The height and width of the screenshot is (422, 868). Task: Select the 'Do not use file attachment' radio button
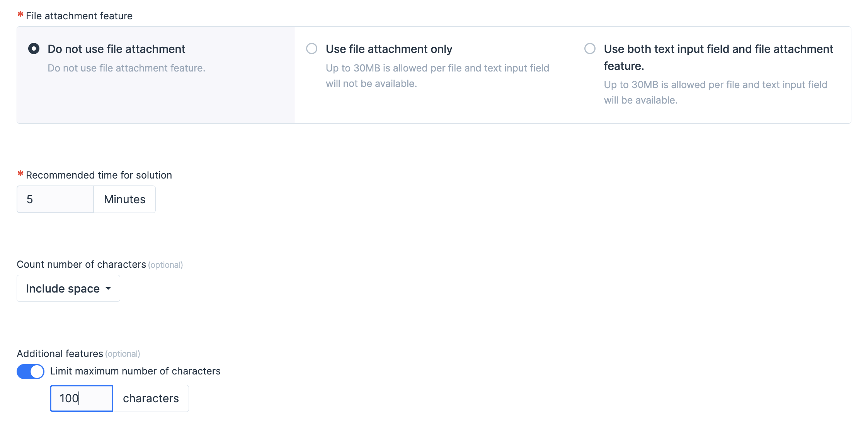[34, 49]
